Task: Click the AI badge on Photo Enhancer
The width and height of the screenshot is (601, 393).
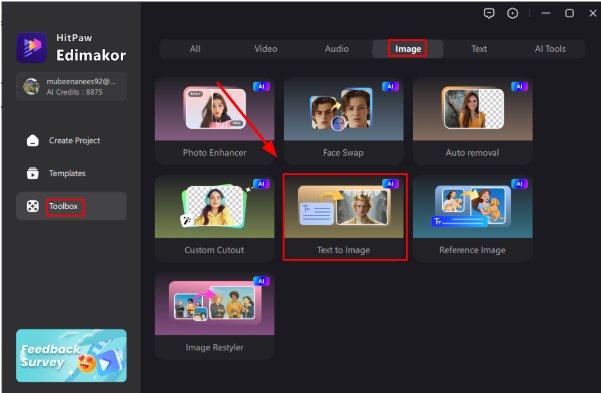Action: pyautogui.click(x=261, y=86)
